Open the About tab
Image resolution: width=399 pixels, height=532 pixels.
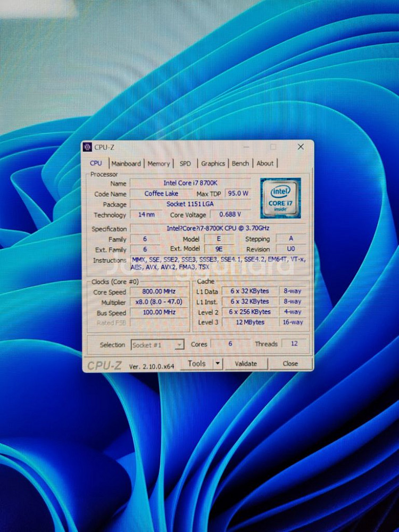[265, 163]
